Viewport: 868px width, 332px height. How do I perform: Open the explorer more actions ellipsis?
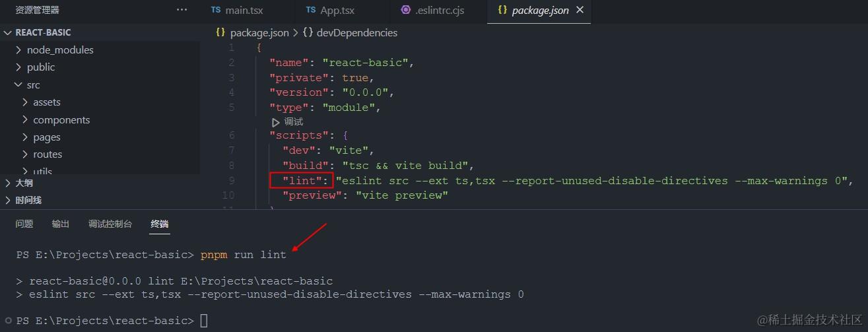tap(182, 10)
